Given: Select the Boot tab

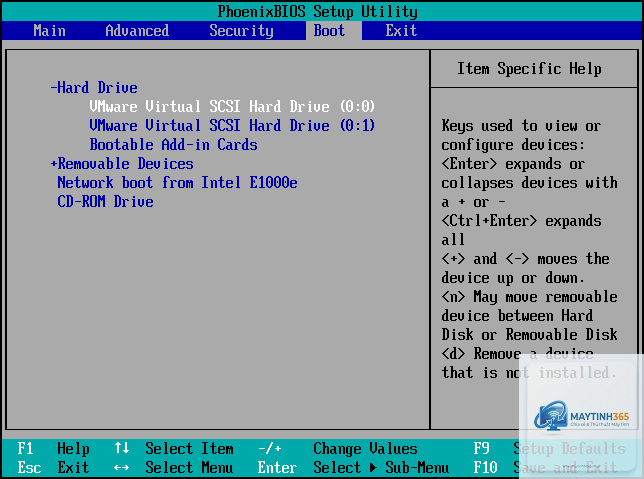Looking at the screenshot, I should (329, 31).
